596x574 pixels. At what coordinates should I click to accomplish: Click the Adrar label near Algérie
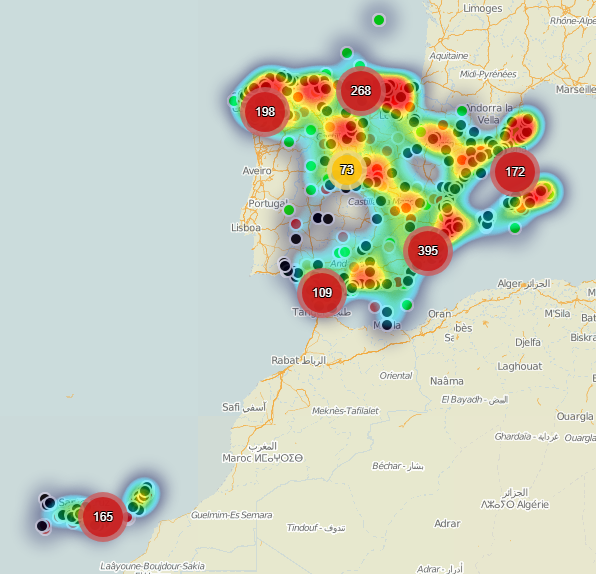click(447, 523)
